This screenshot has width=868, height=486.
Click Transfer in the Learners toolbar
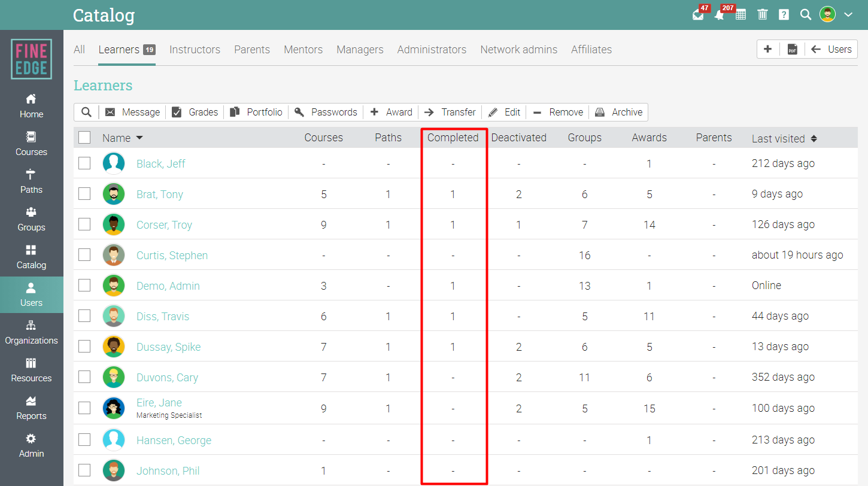click(450, 112)
